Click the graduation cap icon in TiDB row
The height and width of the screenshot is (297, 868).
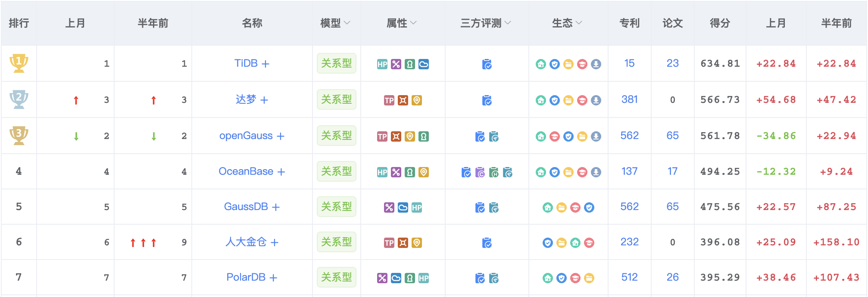pos(582,65)
